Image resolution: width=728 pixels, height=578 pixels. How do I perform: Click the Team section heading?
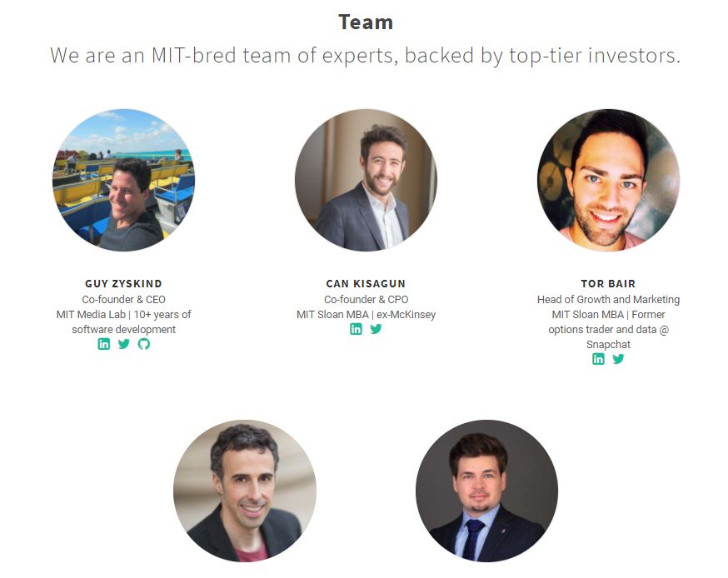366,22
